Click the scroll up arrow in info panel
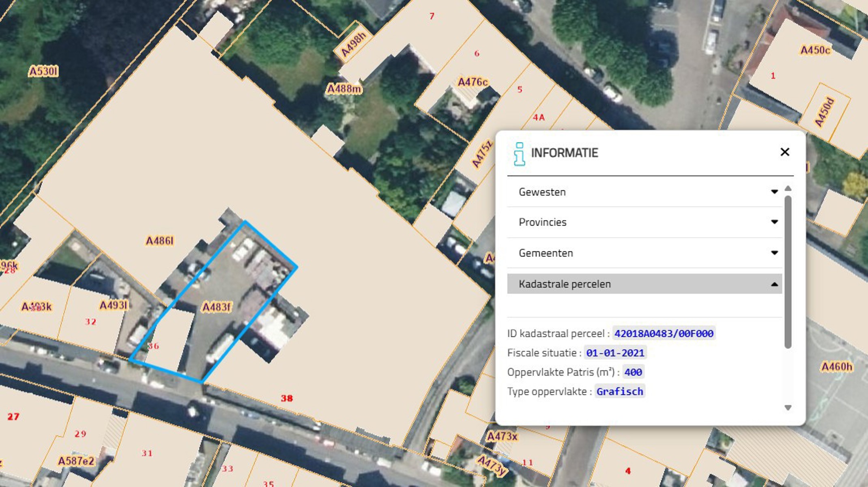Screen dimensions: 868x487 coord(788,188)
